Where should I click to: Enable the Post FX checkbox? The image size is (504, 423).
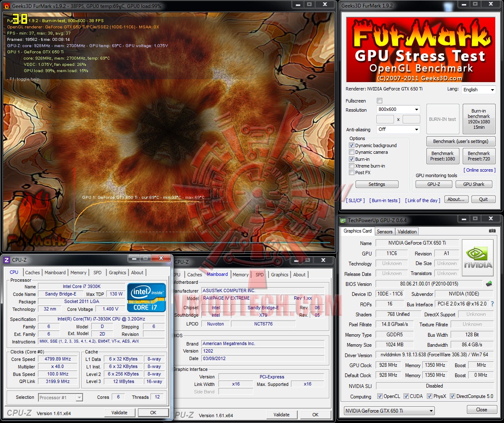coord(351,173)
